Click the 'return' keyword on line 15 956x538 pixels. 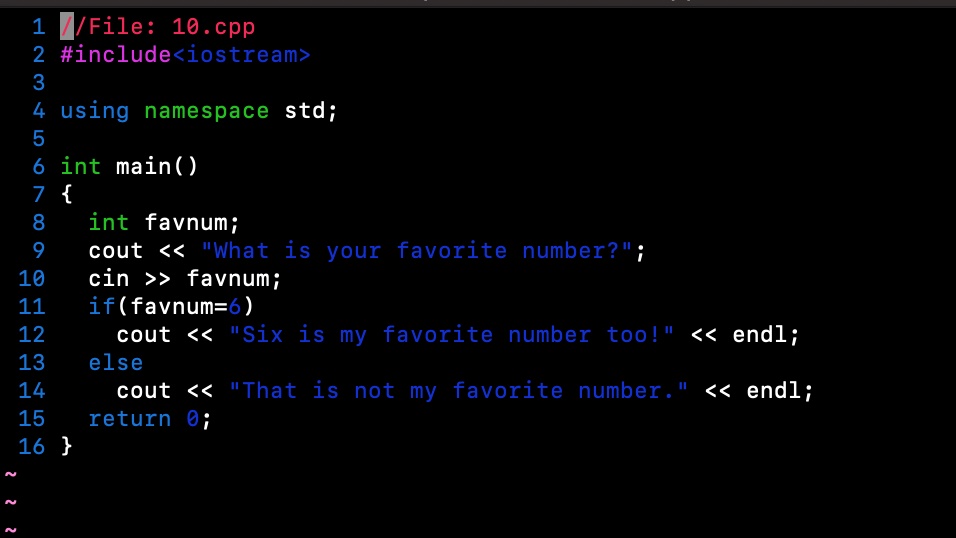click(130, 419)
